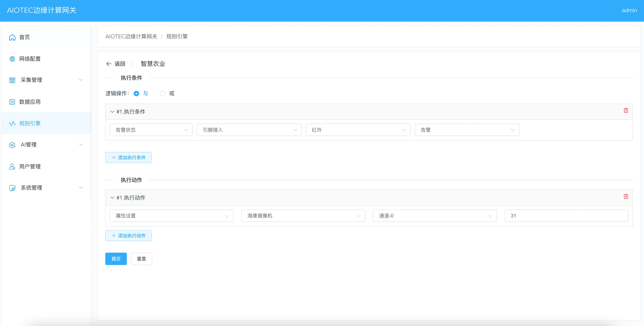Click the AI管理 sidebar icon

tap(12, 145)
